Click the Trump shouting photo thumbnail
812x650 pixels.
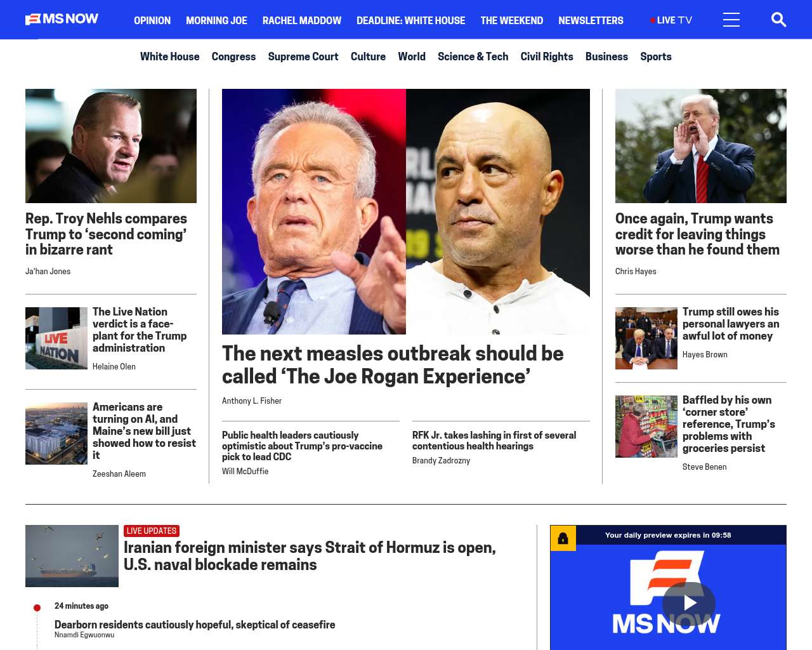[x=701, y=146]
